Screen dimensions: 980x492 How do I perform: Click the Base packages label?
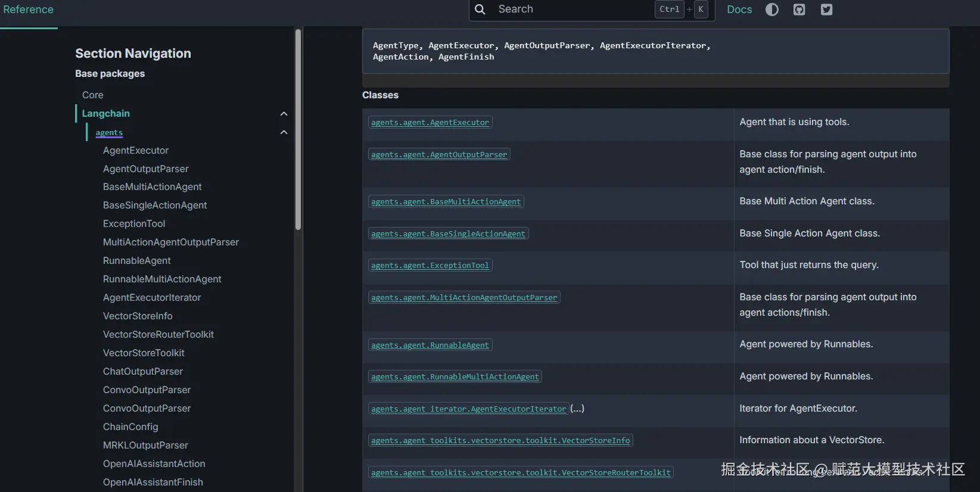(110, 73)
